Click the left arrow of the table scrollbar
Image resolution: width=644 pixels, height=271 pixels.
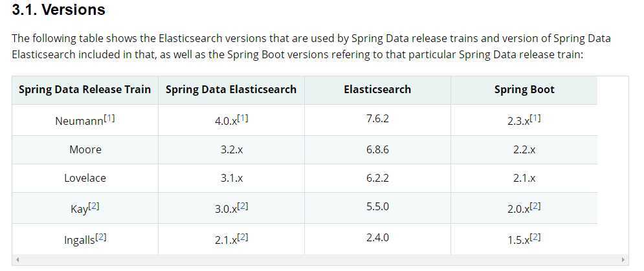tap(17, 260)
